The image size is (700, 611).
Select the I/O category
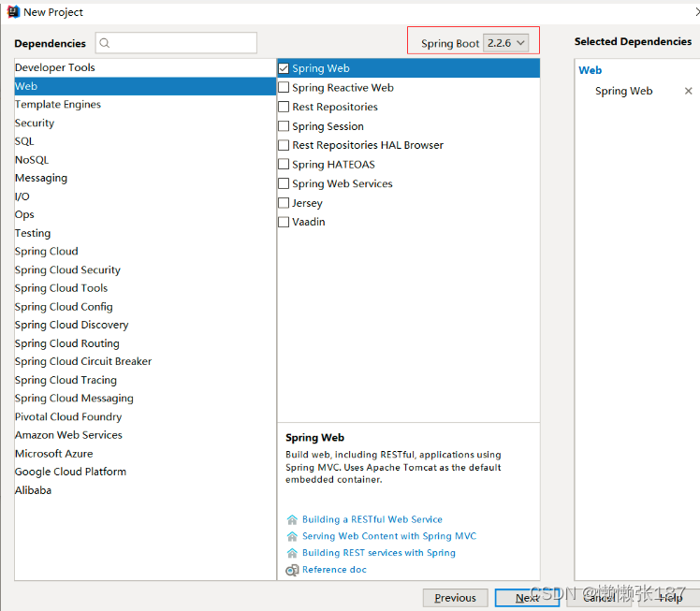[x=145, y=196]
